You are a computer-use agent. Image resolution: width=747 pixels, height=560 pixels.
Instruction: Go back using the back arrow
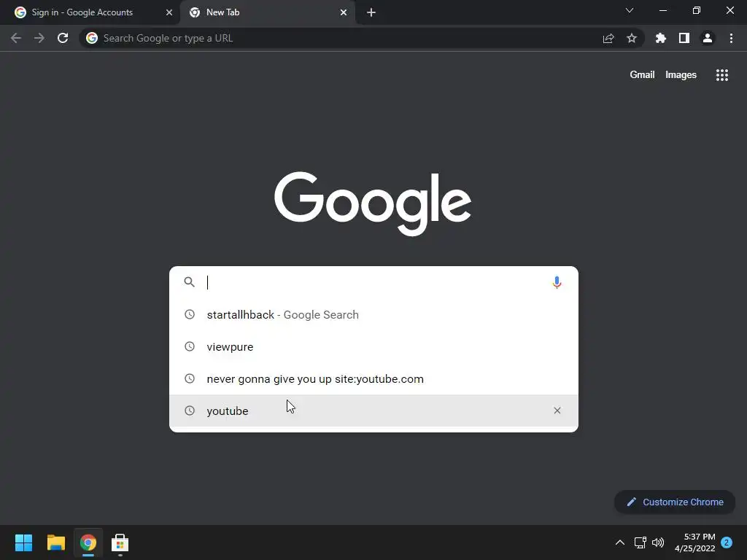click(16, 38)
